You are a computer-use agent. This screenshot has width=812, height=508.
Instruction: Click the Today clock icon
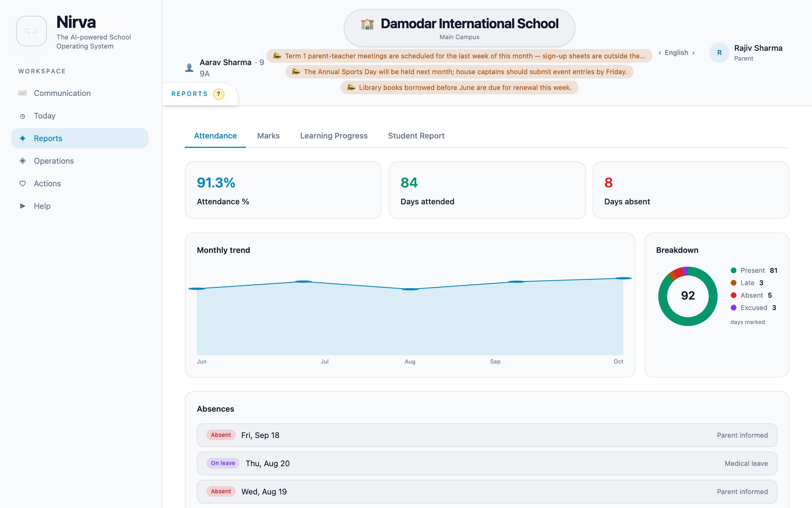(x=23, y=116)
